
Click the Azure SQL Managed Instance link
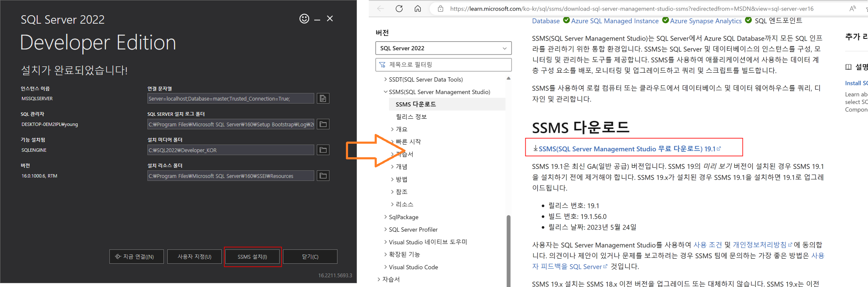(615, 21)
